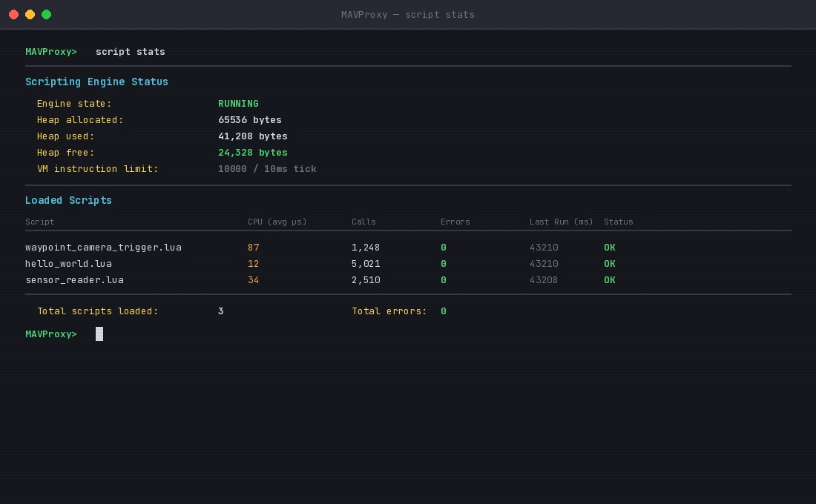This screenshot has width=816, height=504.
Task: Sort by the Last Run column header
Action: pyautogui.click(x=562, y=222)
